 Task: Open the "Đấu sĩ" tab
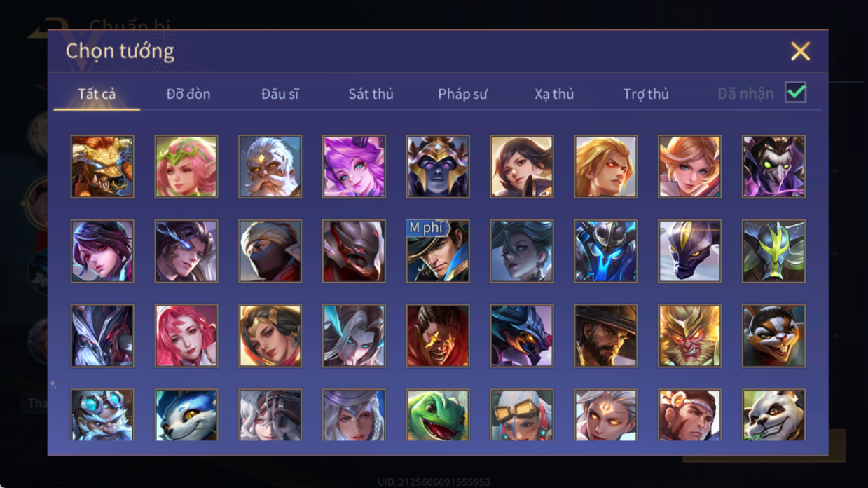(x=280, y=94)
